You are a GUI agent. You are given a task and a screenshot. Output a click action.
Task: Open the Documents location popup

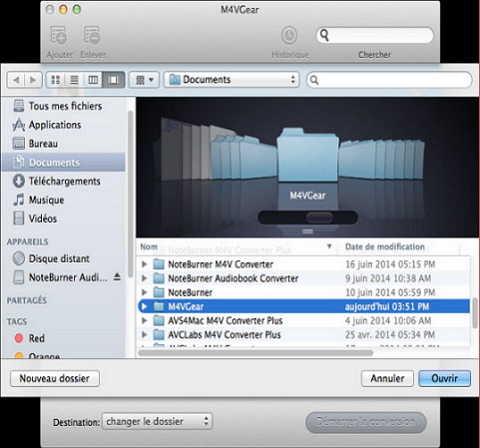pos(232,80)
